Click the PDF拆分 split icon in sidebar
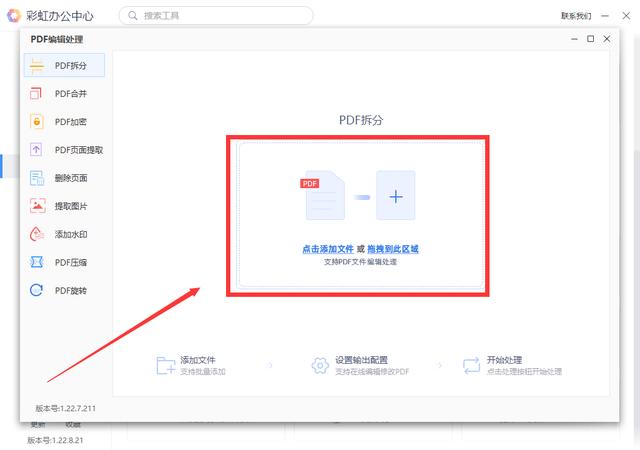This screenshot has height=450, width=640. (x=37, y=65)
